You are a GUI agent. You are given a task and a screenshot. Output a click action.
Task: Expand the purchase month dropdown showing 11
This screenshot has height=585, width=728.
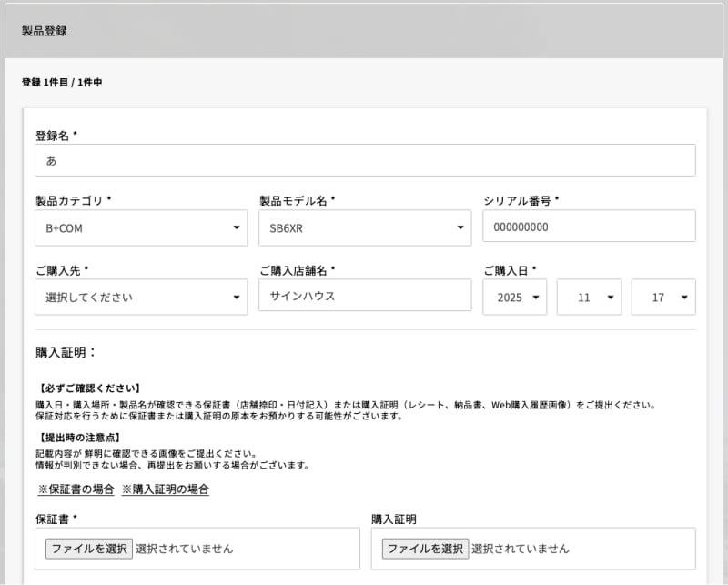[589, 298]
